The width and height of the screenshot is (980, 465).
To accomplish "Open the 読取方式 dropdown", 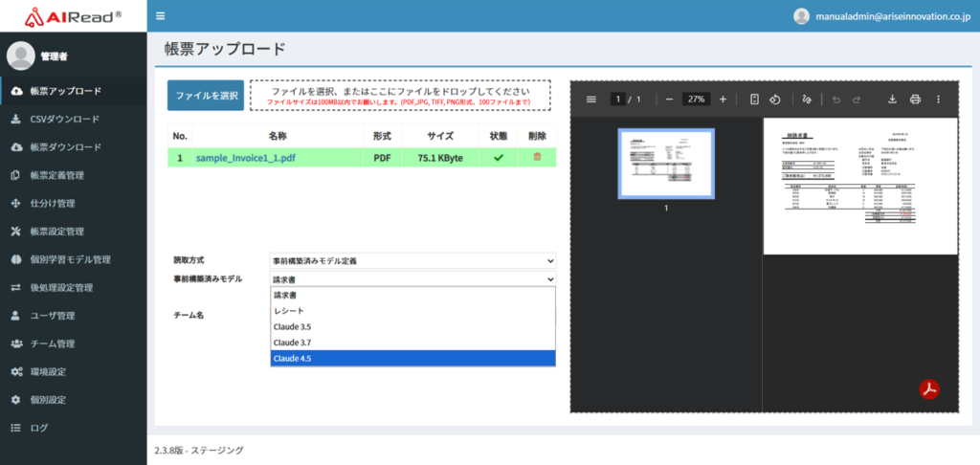I will coord(412,260).
